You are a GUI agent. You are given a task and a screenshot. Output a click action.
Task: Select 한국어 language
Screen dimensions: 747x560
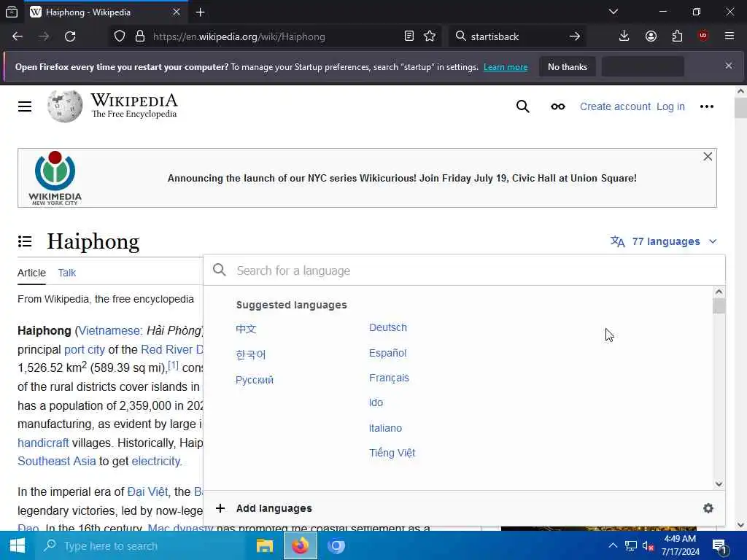pos(251,354)
